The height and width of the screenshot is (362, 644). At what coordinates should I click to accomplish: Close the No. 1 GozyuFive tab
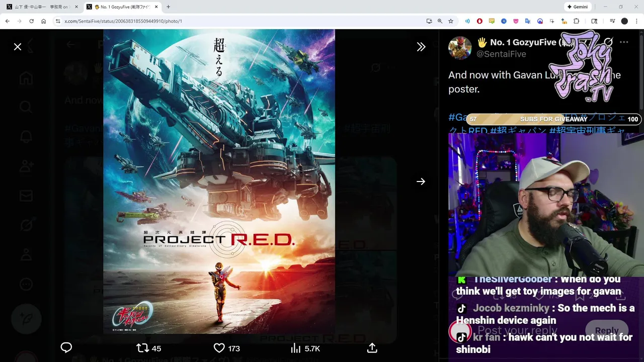[156, 7]
